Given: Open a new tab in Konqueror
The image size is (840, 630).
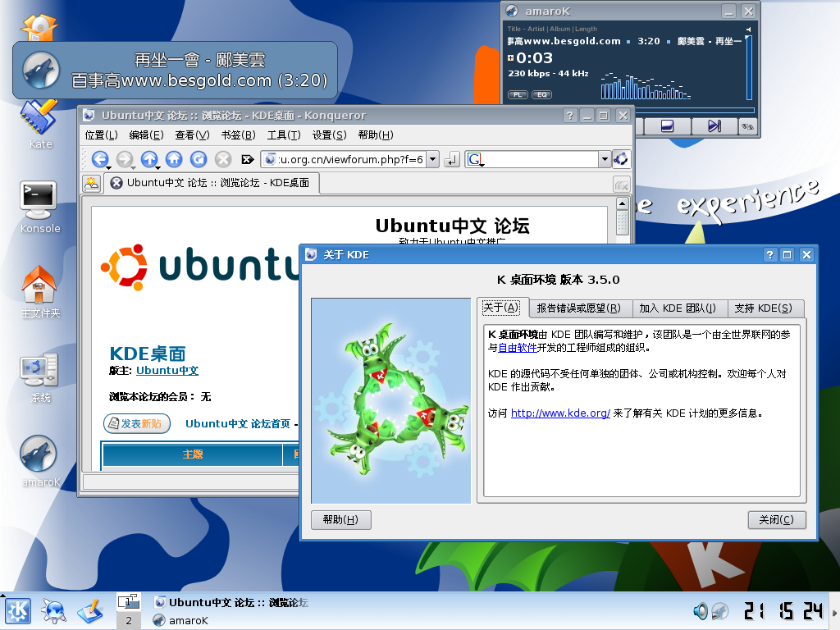Looking at the screenshot, I should pos(92,183).
